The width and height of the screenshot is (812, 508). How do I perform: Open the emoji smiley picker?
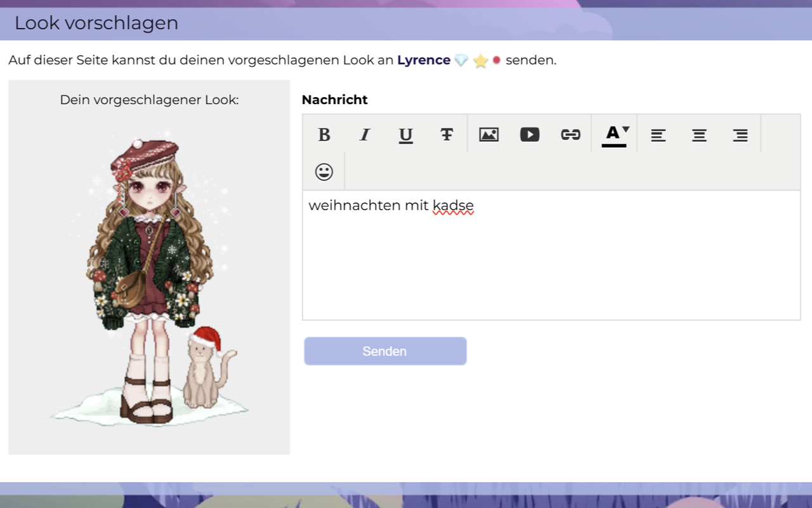click(324, 172)
